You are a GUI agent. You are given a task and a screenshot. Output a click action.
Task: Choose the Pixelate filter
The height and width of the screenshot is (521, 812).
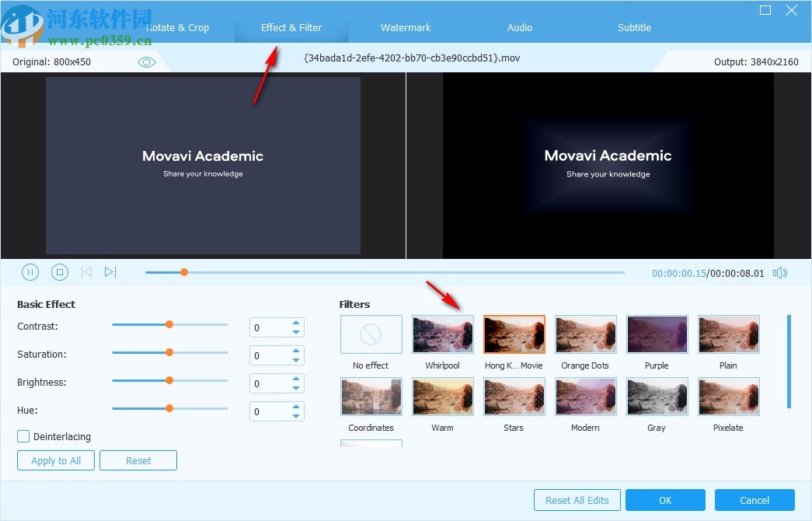pyautogui.click(x=728, y=397)
